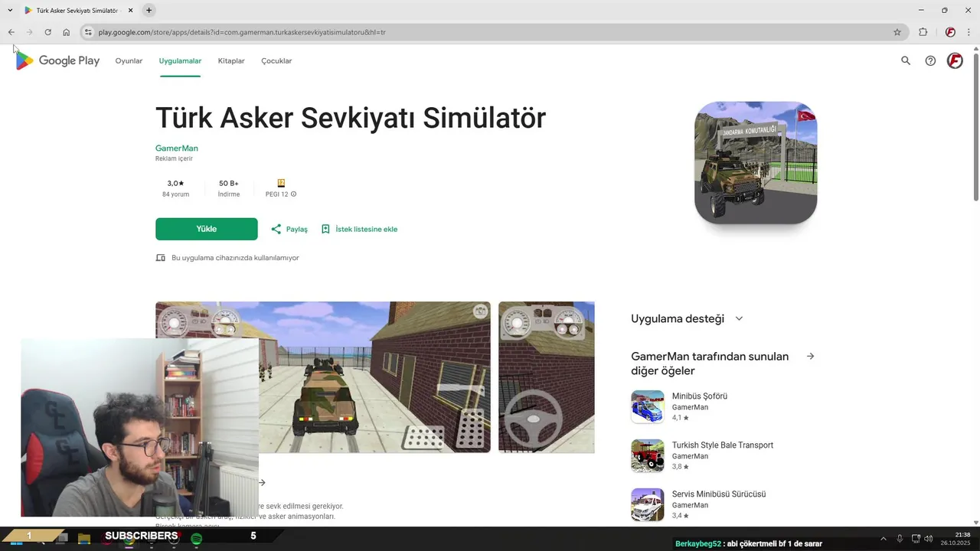
Task: Open more GamerMan apps via arrow
Action: tap(810, 357)
